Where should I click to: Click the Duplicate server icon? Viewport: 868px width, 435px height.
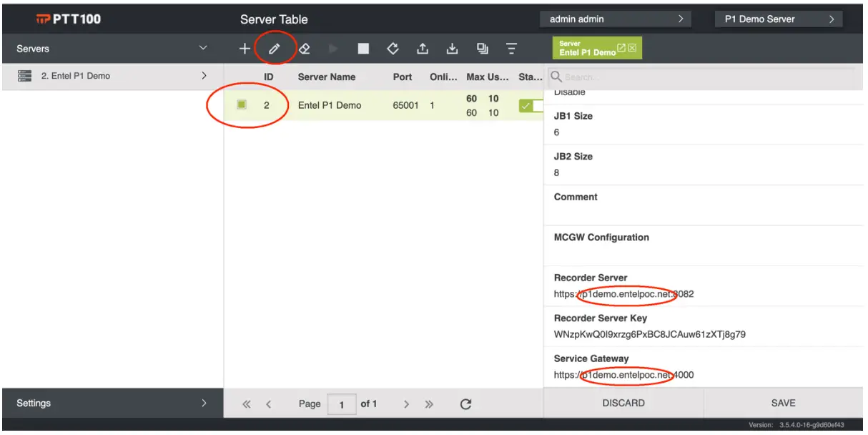point(482,48)
